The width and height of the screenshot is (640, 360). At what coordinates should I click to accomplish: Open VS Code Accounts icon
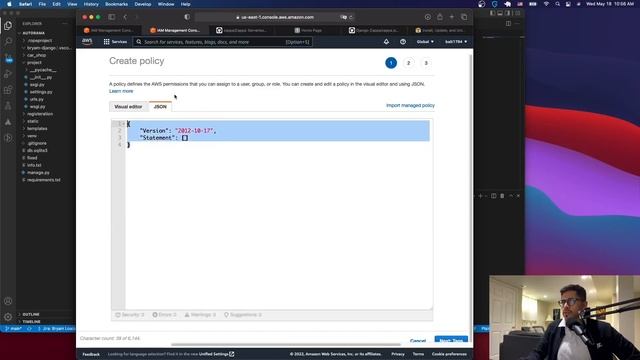coord(8,301)
